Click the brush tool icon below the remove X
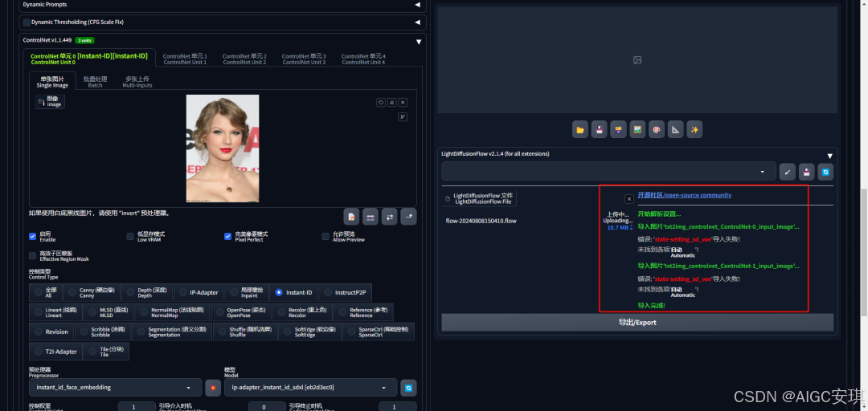This screenshot has width=868, height=411. 403,116
